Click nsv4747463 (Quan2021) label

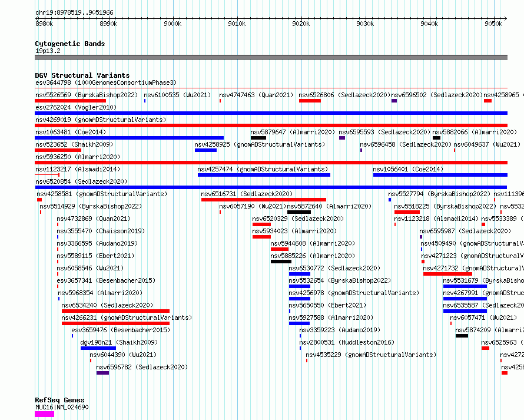(x=256, y=95)
